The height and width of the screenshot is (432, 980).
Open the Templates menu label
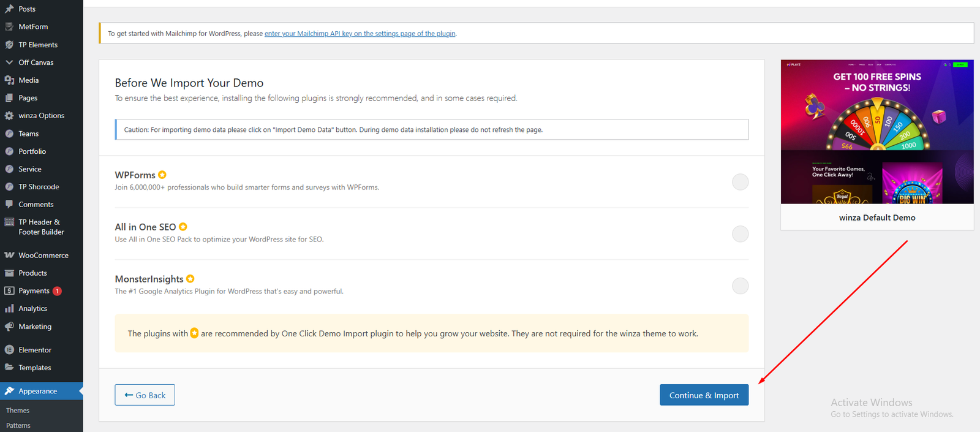[x=35, y=368]
